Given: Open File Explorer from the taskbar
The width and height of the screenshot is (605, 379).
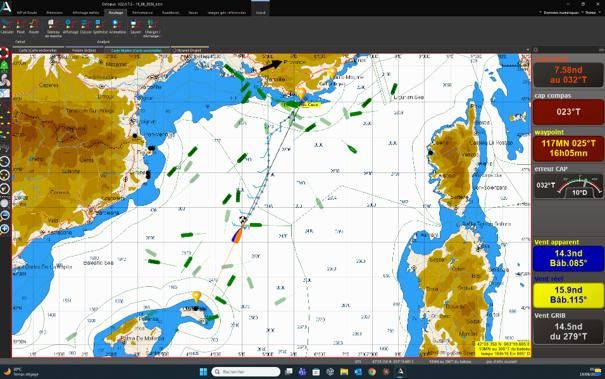Looking at the screenshot, I should [344, 372].
